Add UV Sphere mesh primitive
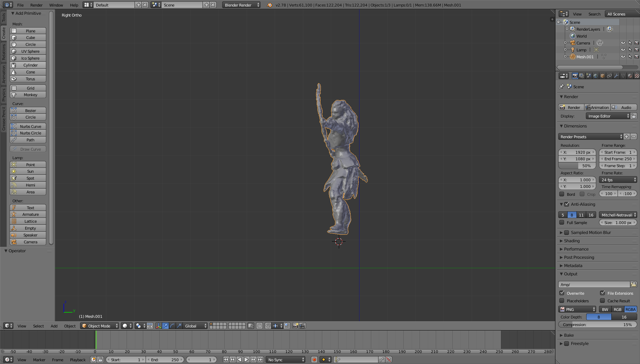The width and height of the screenshot is (640, 364). pyautogui.click(x=28, y=51)
